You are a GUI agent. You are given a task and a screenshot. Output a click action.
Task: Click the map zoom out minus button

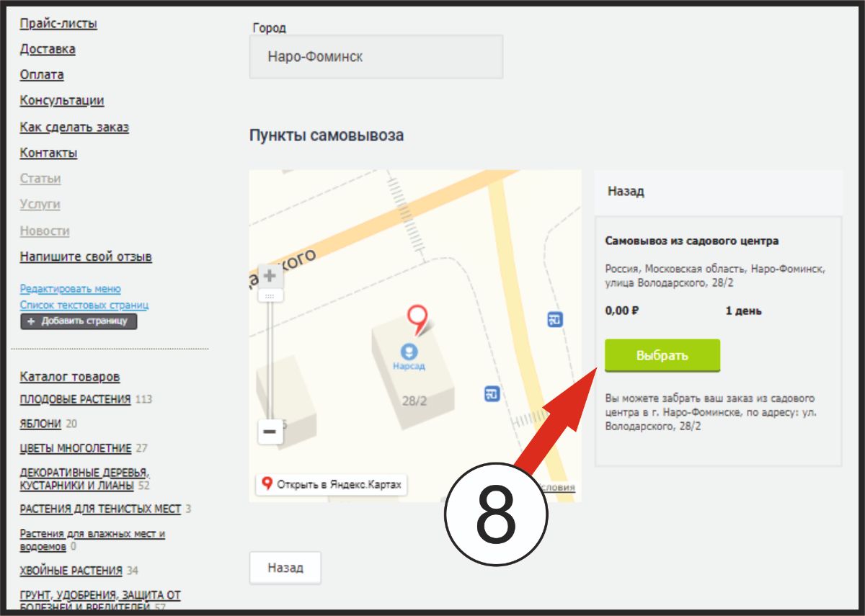[x=270, y=432]
